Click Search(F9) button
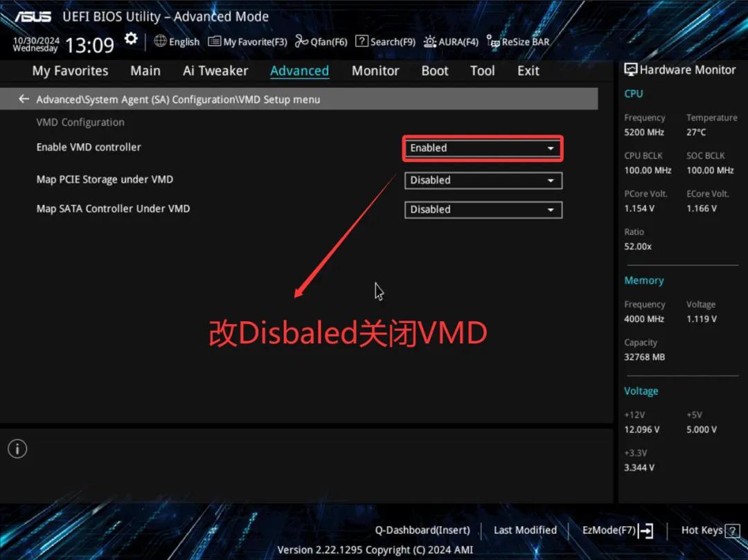 click(x=385, y=42)
